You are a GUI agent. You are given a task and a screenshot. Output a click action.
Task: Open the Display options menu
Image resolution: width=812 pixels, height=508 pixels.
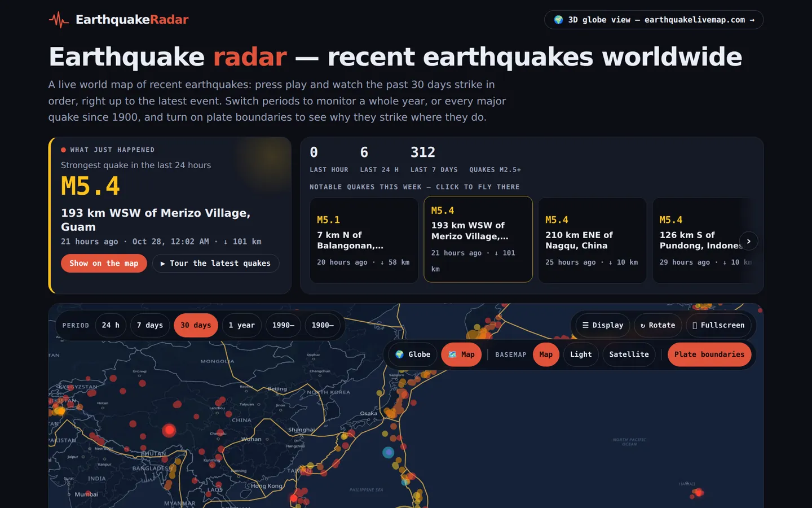(603, 325)
